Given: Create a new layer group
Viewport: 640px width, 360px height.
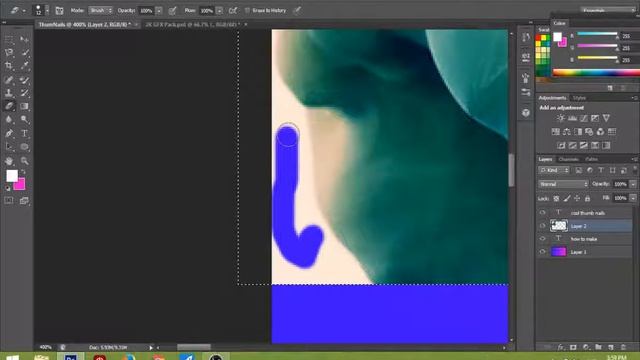Looking at the screenshot, I should click(598, 347).
